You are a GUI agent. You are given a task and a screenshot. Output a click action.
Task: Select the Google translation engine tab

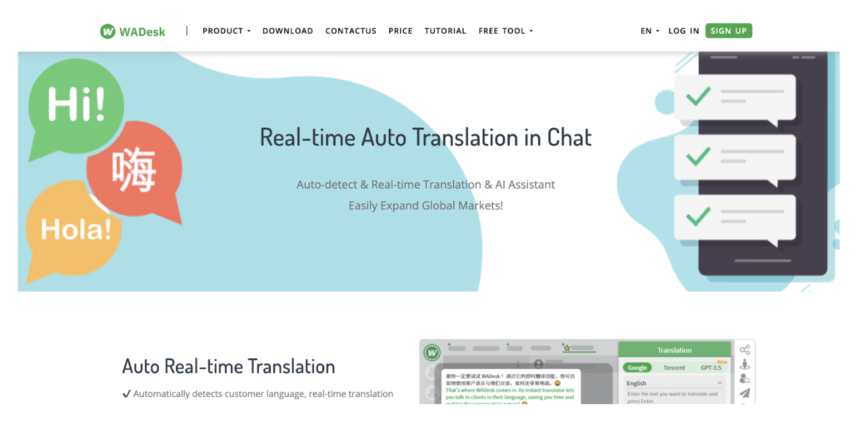pyautogui.click(x=637, y=368)
